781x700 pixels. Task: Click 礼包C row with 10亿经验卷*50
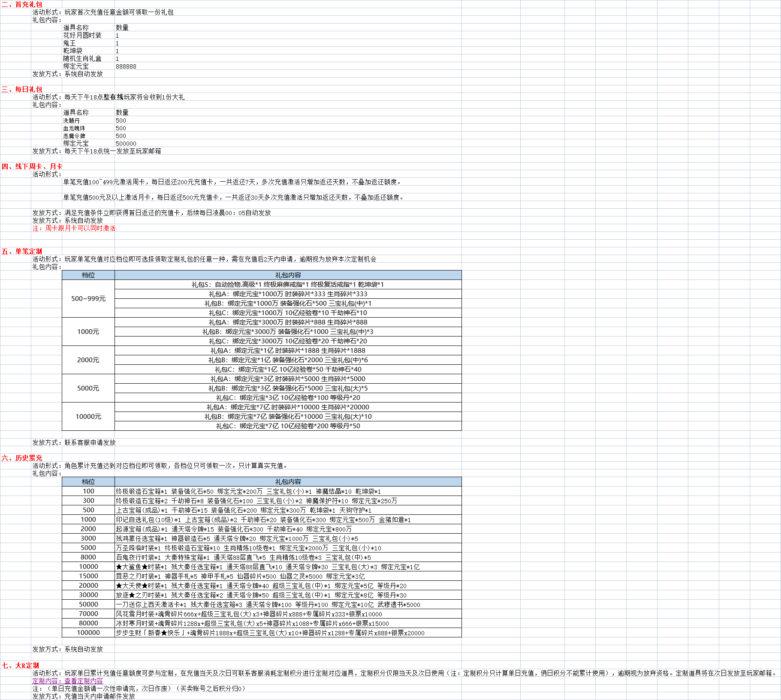288,369
